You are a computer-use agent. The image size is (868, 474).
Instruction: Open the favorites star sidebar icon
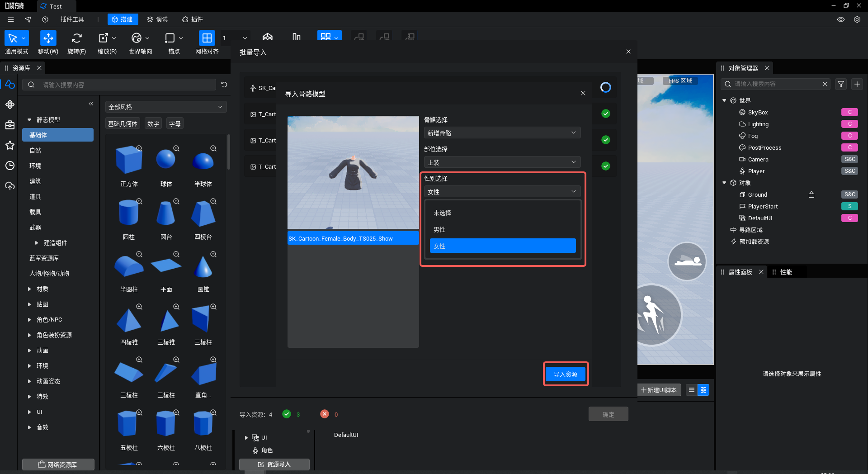pyautogui.click(x=10, y=145)
